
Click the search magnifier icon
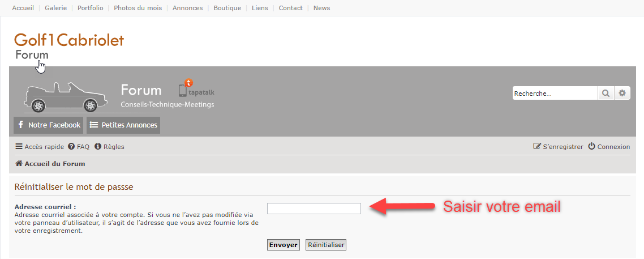point(605,94)
